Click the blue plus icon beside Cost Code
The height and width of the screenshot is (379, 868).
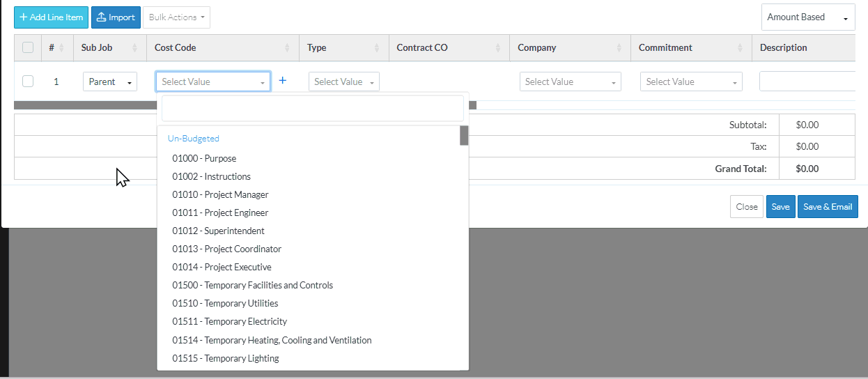[282, 81]
